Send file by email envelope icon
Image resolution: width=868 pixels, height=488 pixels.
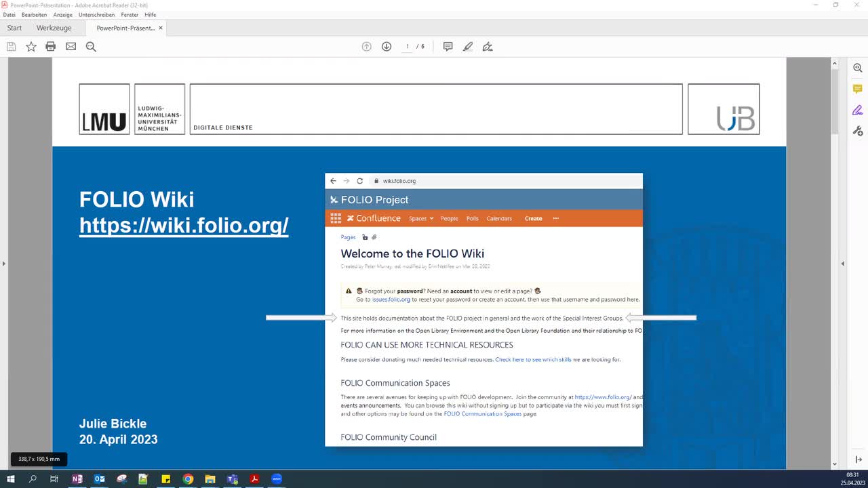point(71,47)
